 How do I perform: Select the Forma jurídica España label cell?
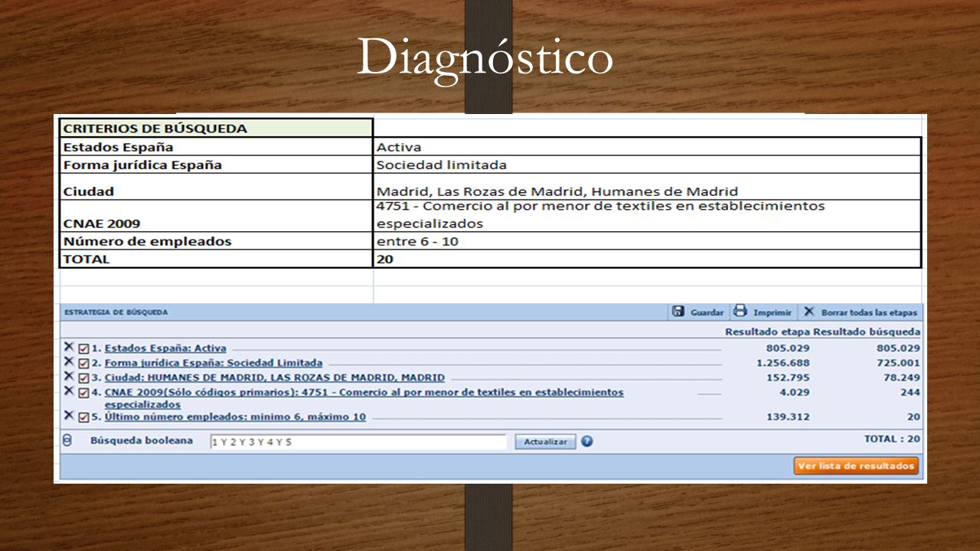(216, 165)
